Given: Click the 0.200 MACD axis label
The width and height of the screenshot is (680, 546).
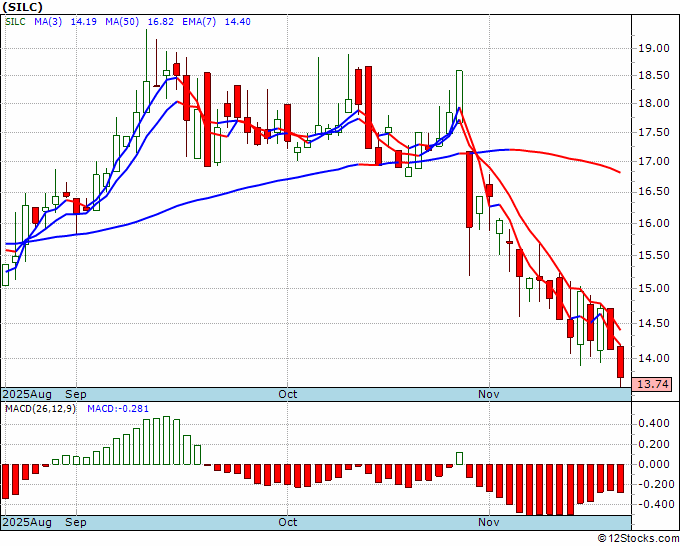Looking at the screenshot, I should pos(654,445).
